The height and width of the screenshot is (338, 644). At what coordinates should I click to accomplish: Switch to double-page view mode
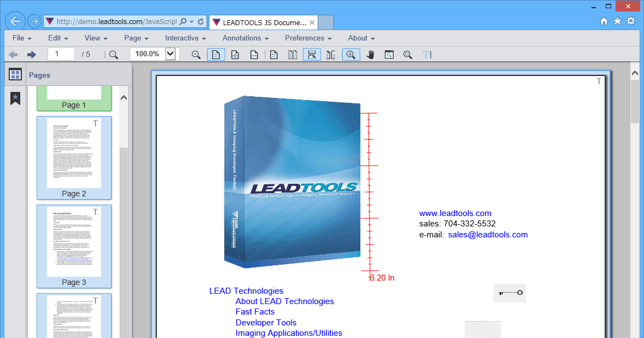(292, 54)
